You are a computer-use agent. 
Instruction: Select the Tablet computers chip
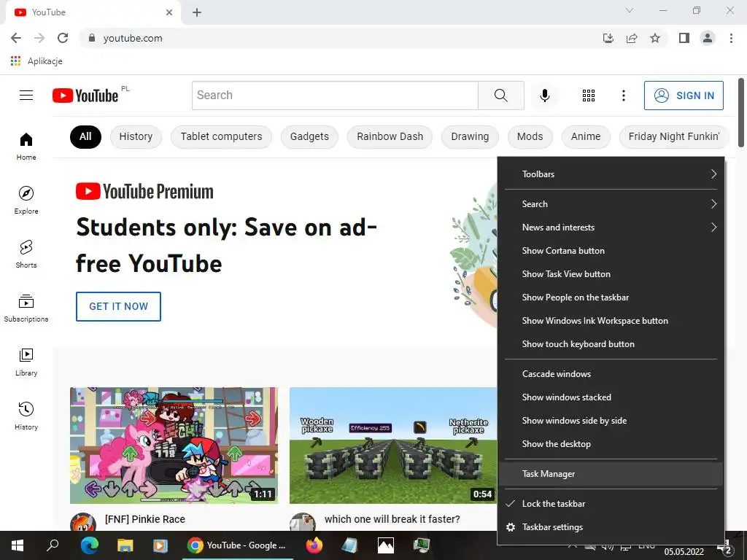(221, 136)
